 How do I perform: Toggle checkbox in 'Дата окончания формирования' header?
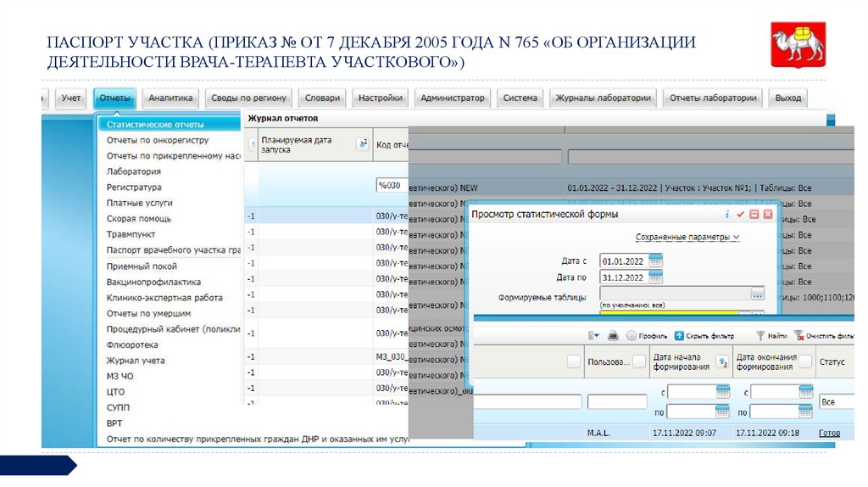click(805, 361)
